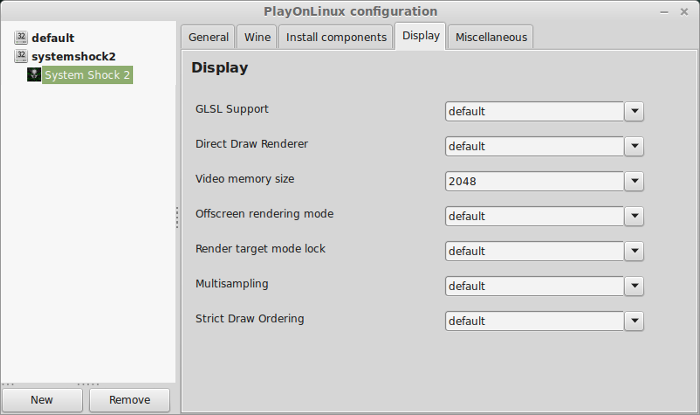This screenshot has height=415, width=700.
Task: Select the System Shock 2 shortcut entry
Action: (87, 75)
